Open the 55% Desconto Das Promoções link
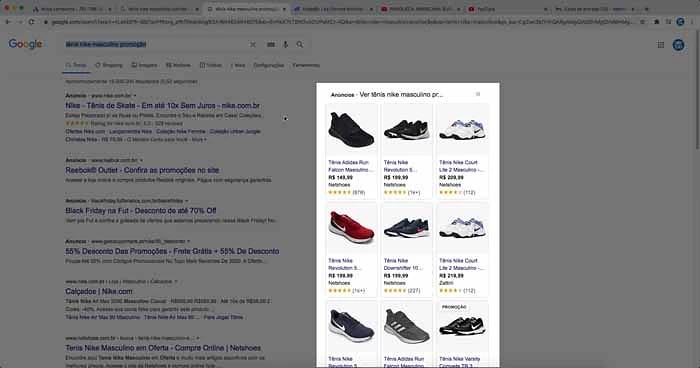Screen dimensions: 700x368 (x=172, y=251)
